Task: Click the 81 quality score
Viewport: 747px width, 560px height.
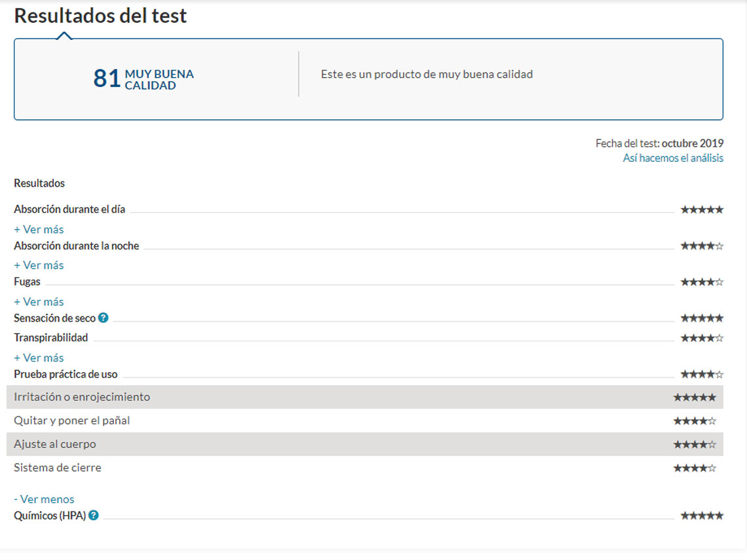Action: point(107,79)
